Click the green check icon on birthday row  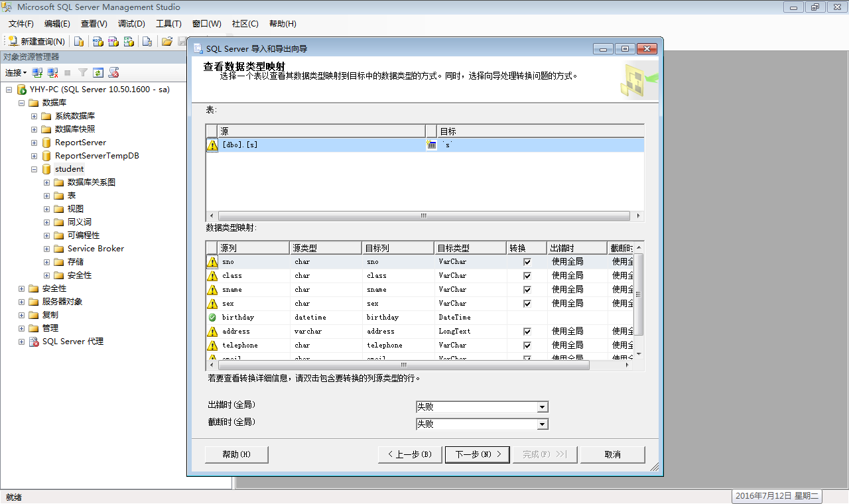point(212,318)
